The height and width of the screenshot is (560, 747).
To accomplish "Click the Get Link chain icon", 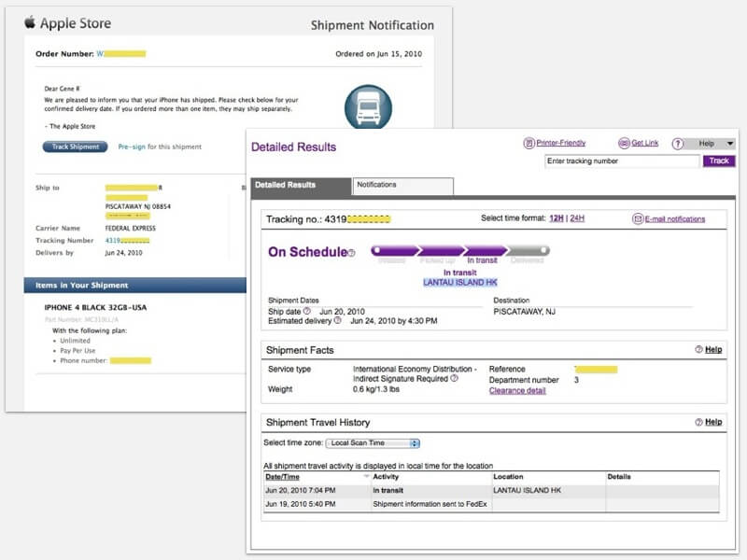I will (x=624, y=143).
